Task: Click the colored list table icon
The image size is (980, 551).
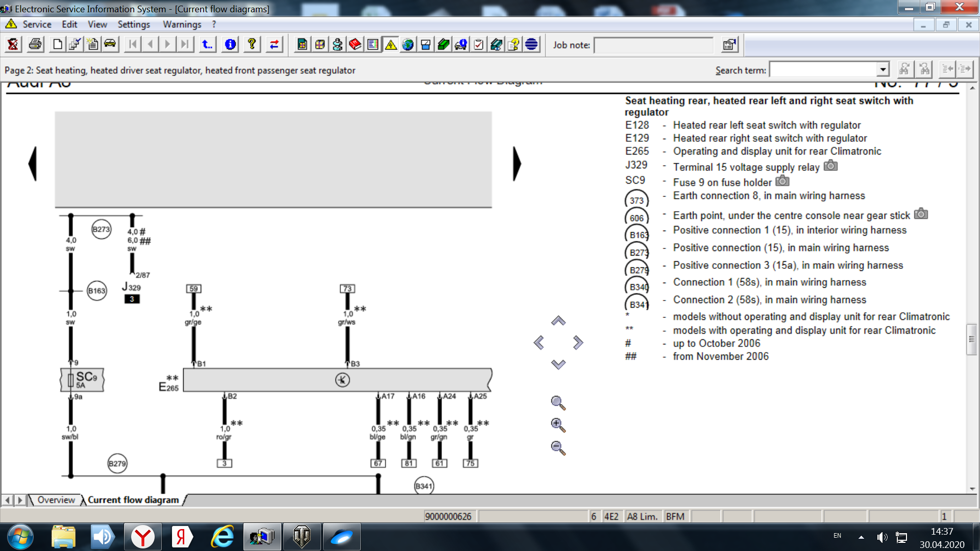Action: [x=373, y=45]
